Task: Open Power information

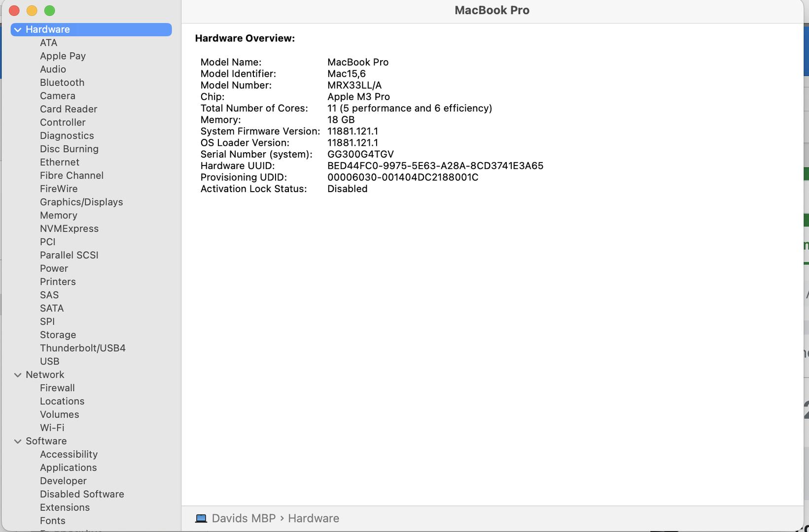Action: coord(54,269)
